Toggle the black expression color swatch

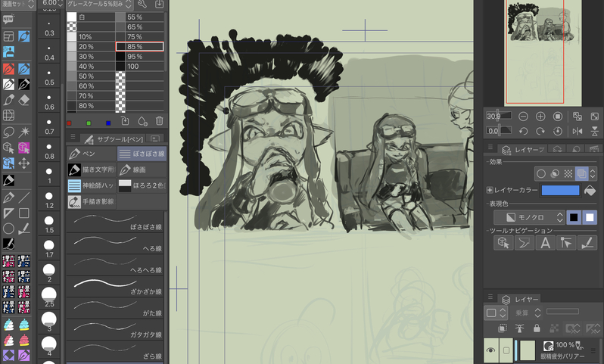(574, 217)
